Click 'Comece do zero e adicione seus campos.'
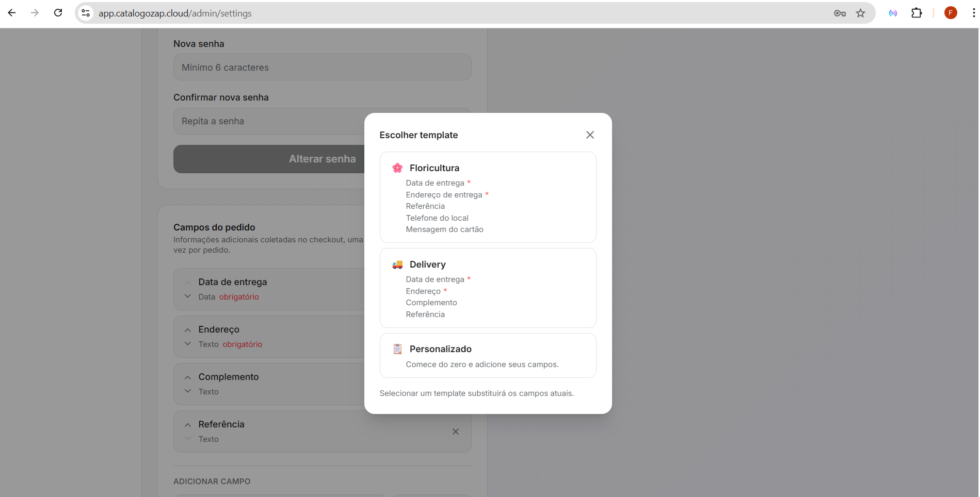This screenshot has width=980, height=497. [482, 365]
